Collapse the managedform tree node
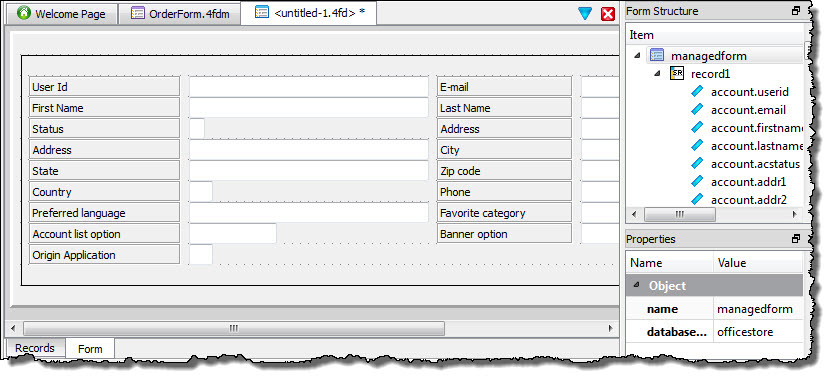The height and width of the screenshot is (378, 831). tap(637, 55)
